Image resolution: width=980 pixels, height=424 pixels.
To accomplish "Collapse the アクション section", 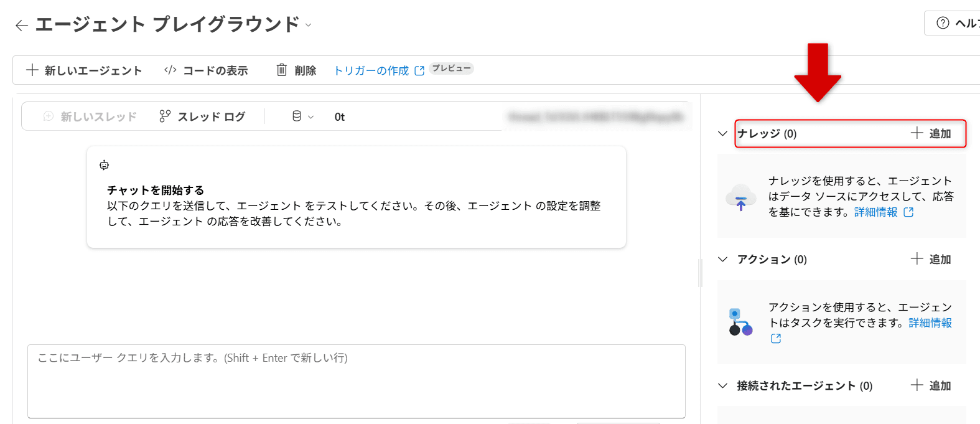I will point(722,260).
